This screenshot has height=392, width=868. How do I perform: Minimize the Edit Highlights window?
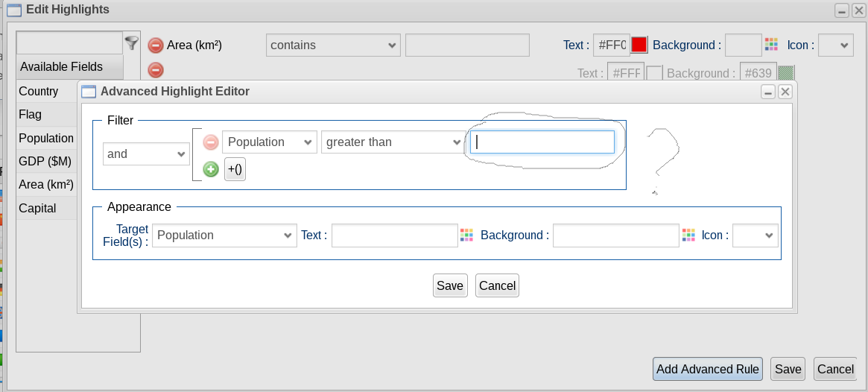click(842, 10)
